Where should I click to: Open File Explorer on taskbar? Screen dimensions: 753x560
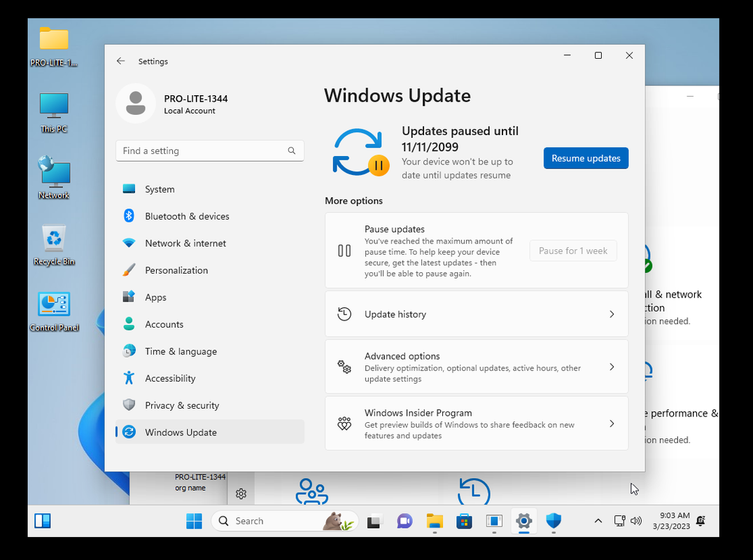pos(435,521)
